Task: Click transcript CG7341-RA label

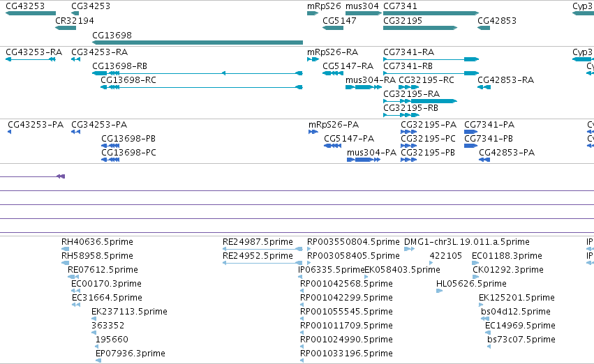Action: click(409, 52)
